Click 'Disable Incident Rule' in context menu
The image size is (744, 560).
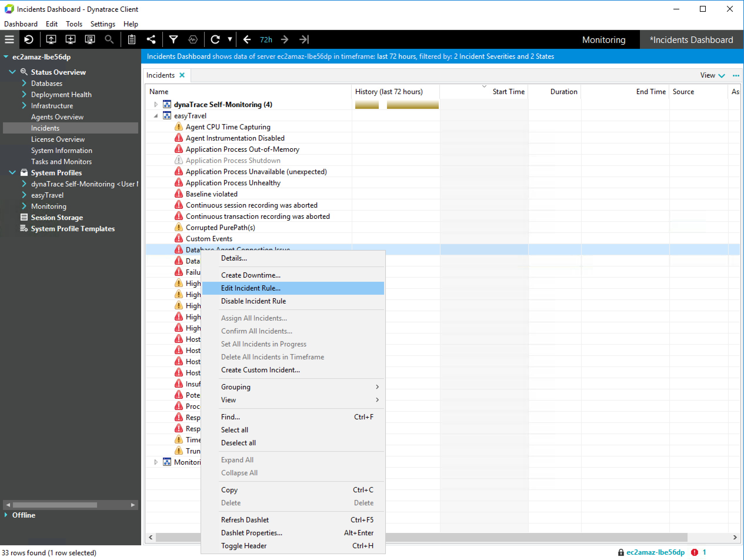click(253, 301)
